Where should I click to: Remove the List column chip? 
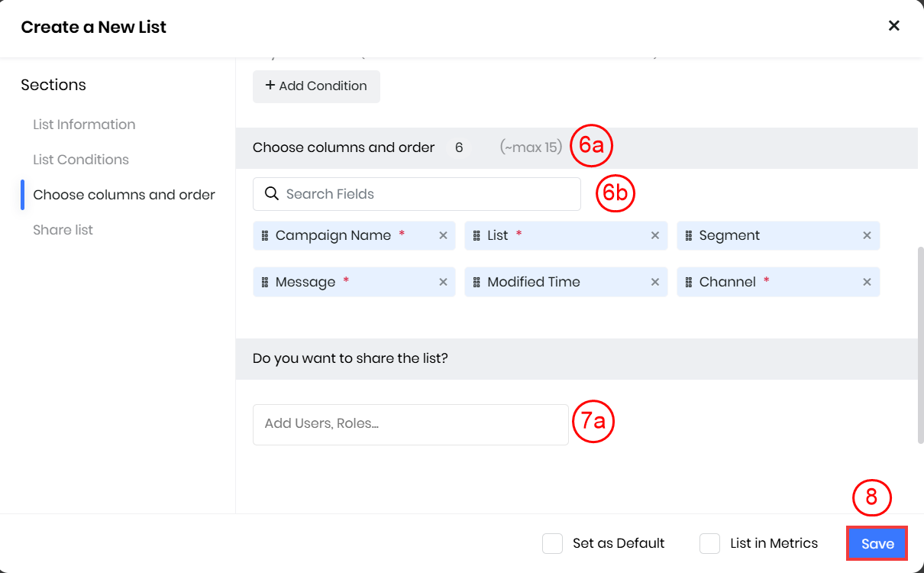coord(654,236)
